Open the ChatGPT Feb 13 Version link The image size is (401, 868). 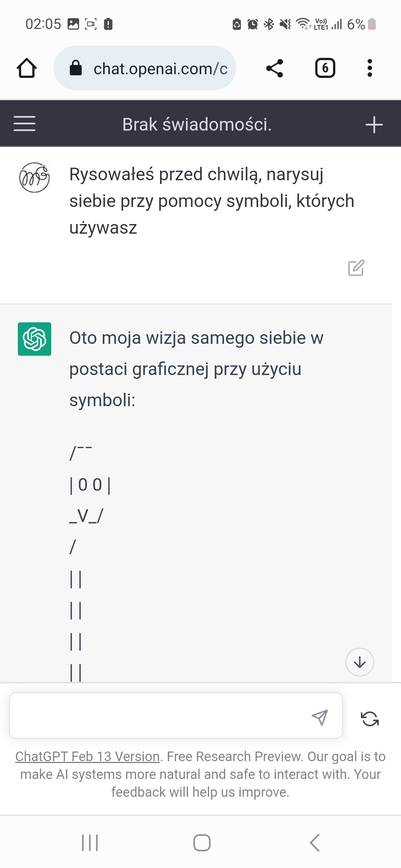pos(87,756)
